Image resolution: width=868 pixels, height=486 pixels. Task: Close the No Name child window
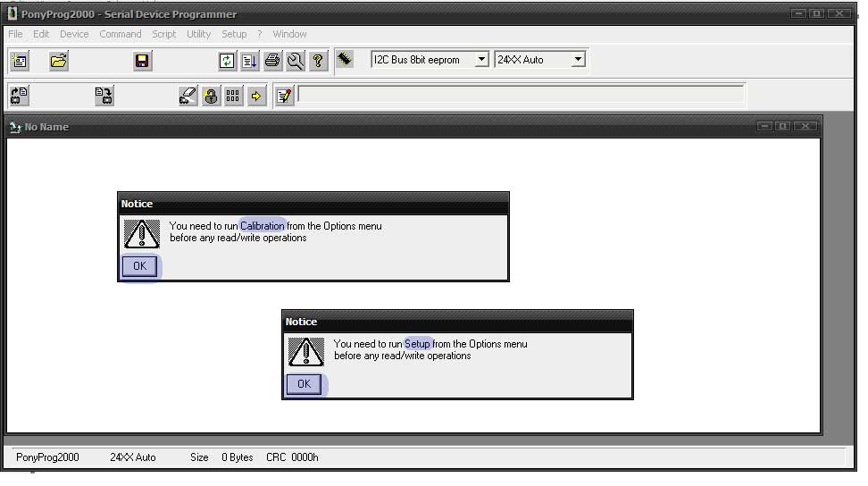[x=805, y=126]
